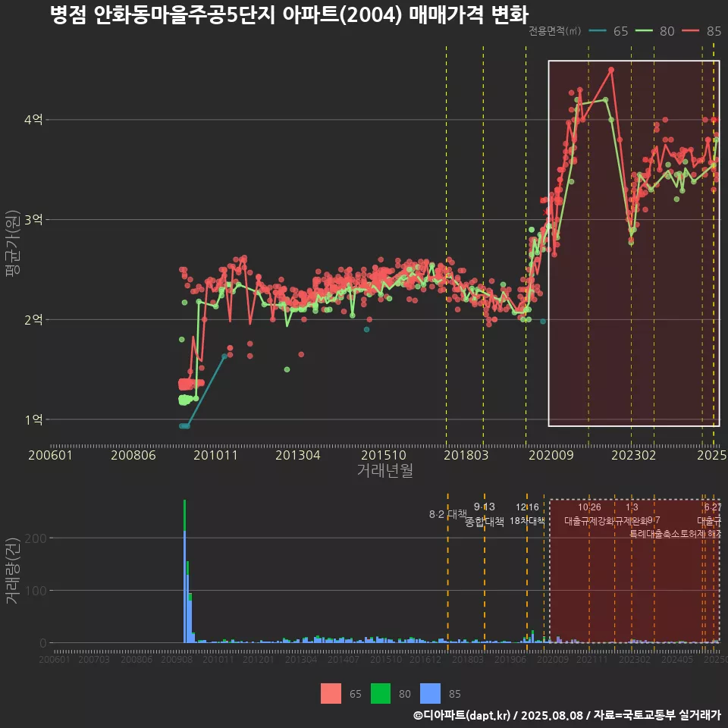Click the peak red data point above 4억
This screenshot has height=728, width=728.
(x=611, y=70)
